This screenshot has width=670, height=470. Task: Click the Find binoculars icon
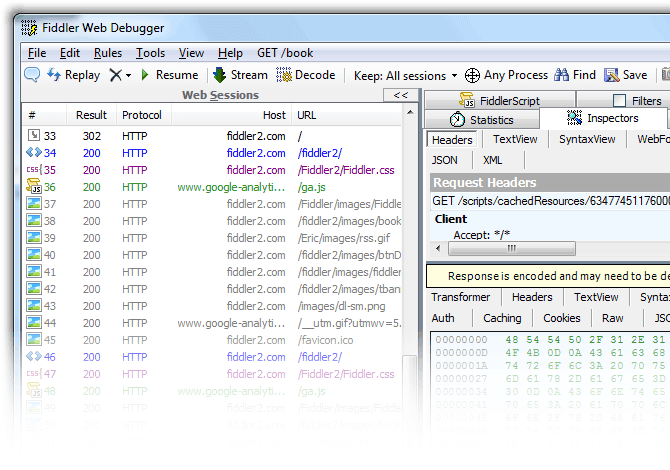click(561, 75)
